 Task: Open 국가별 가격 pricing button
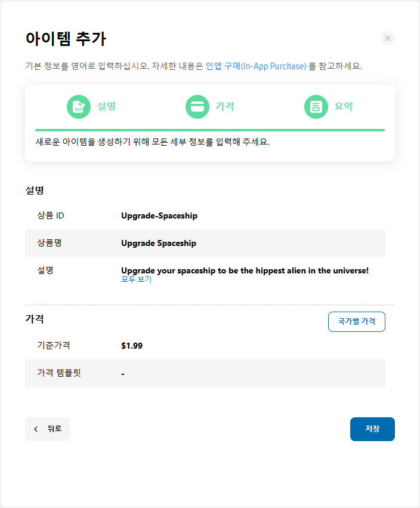tap(357, 321)
